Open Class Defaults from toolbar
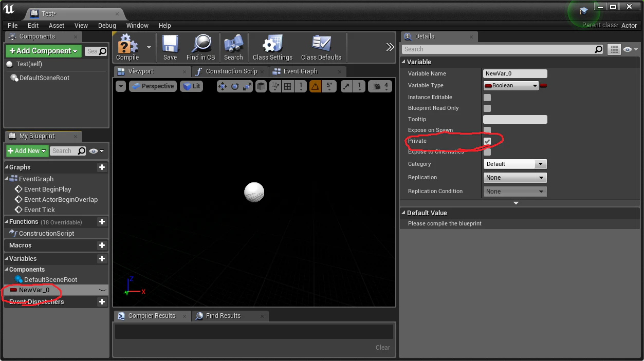The height and width of the screenshot is (361, 644). pos(321,48)
